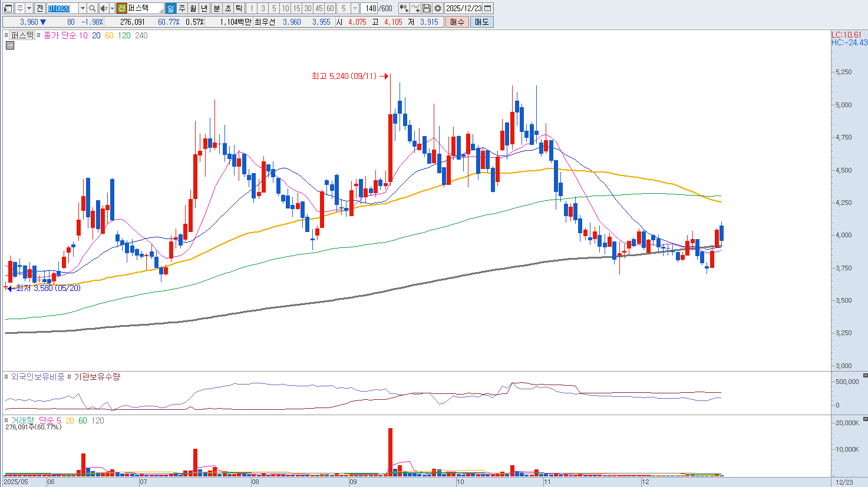
Task: Toggle the 외국인보유비중 indicator marker
Action: click(x=6, y=377)
